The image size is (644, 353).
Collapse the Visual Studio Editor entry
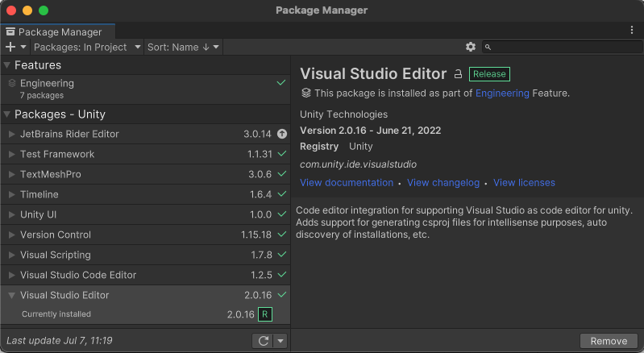point(11,295)
